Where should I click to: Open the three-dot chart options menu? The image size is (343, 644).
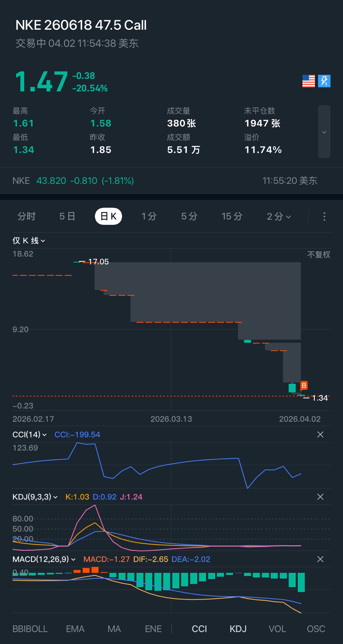pyautogui.click(x=324, y=216)
